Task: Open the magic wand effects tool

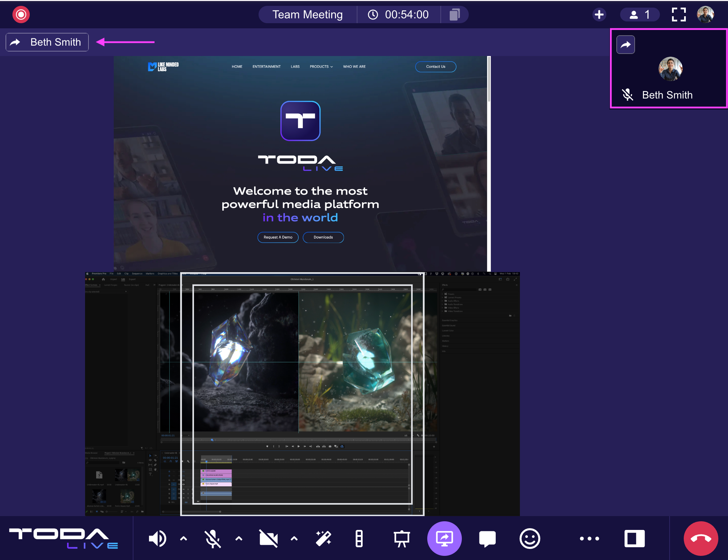Action: pos(324,538)
